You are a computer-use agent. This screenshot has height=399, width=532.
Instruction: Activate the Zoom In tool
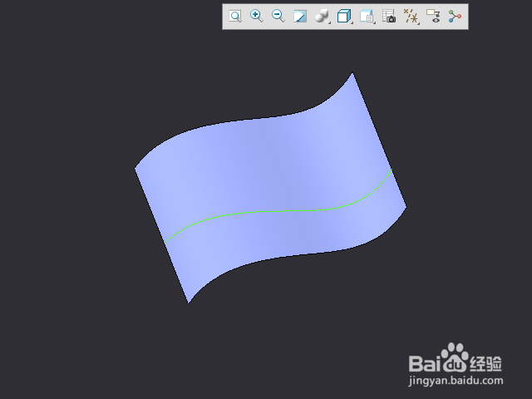pos(257,17)
